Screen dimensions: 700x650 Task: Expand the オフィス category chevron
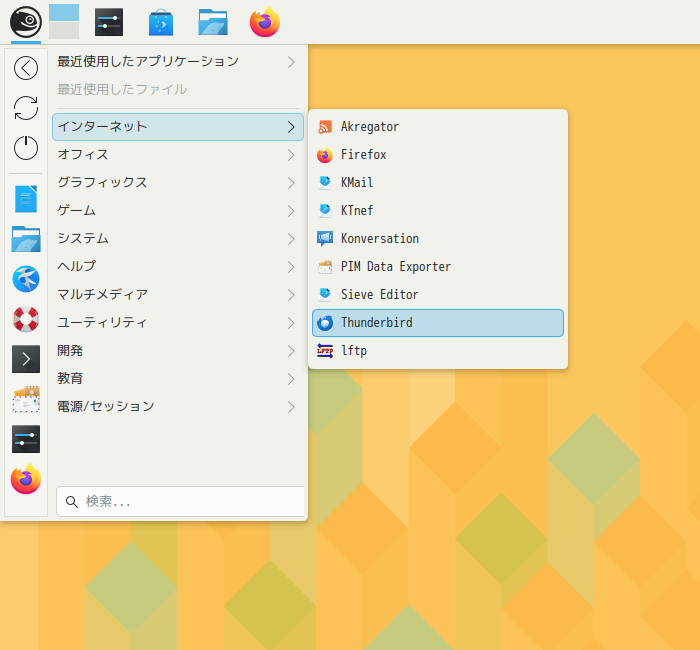[x=291, y=155]
